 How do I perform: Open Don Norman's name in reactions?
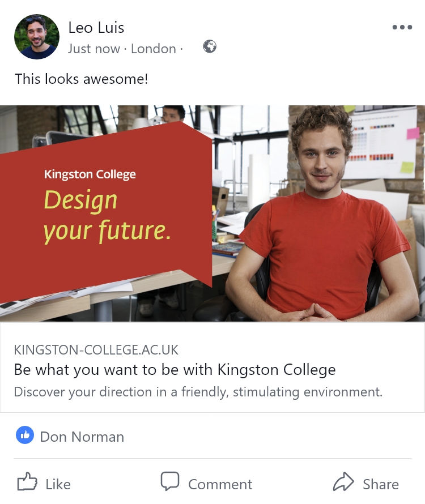(x=82, y=437)
